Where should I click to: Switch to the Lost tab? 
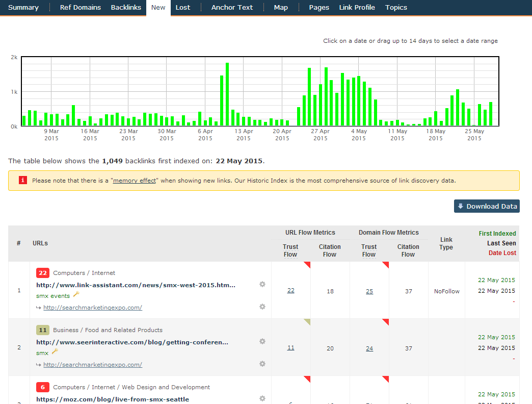point(183,8)
